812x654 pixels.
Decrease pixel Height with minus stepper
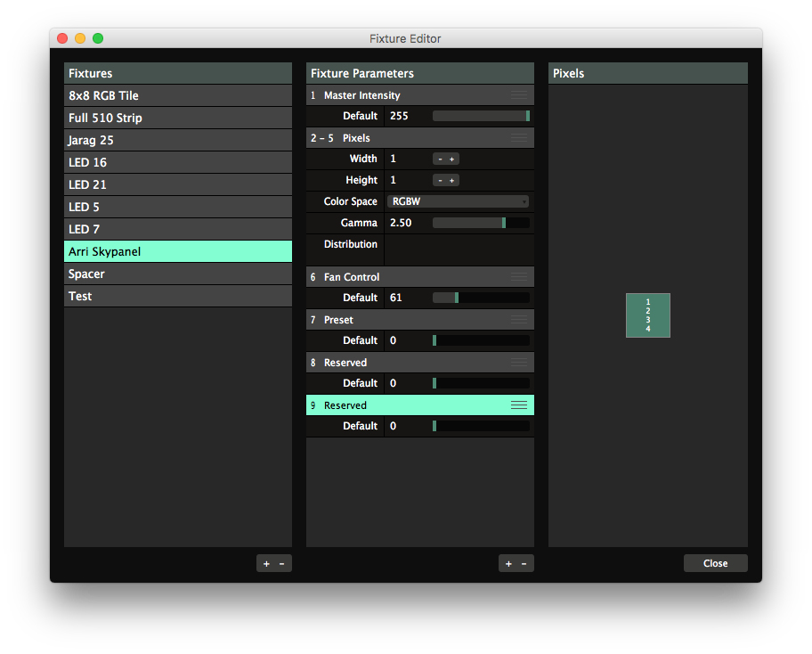point(440,180)
